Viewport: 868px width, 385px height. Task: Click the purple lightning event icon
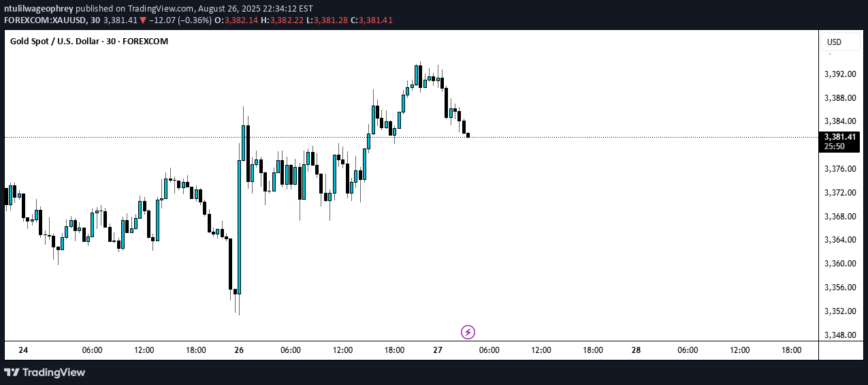(468, 333)
